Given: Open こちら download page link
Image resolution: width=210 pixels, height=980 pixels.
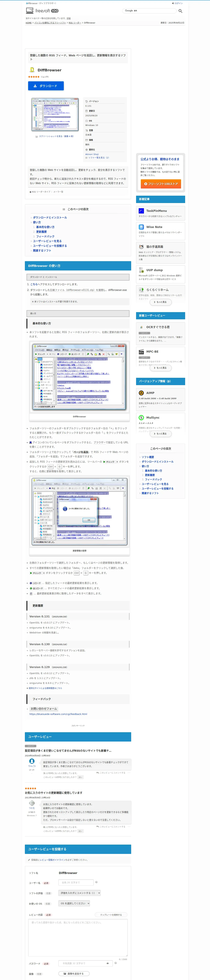Looking at the screenshot, I should click(34, 284).
